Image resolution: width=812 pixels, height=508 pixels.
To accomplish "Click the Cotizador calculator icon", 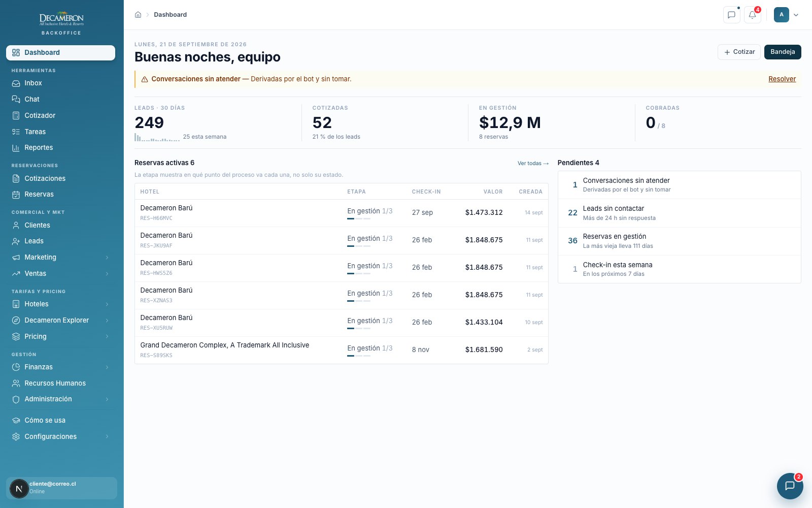I will [x=16, y=116].
